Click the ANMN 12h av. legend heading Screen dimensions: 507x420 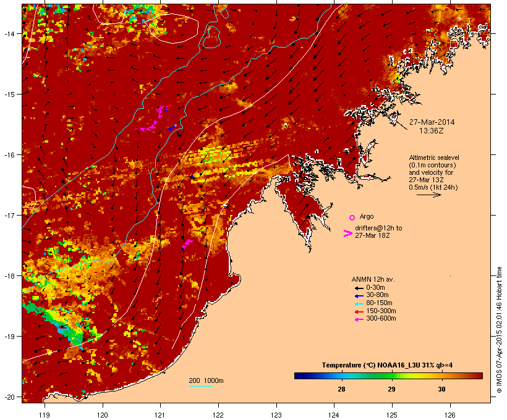pyautogui.click(x=373, y=279)
